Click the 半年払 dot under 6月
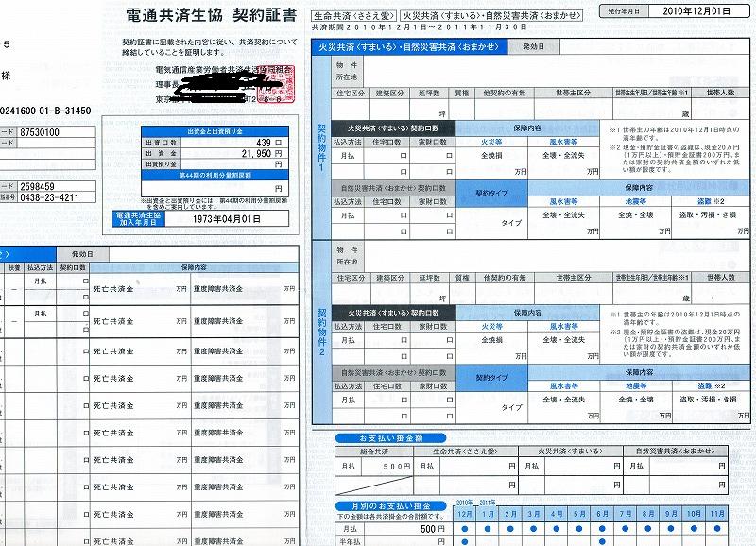756x546 pixels. click(x=602, y=541)
